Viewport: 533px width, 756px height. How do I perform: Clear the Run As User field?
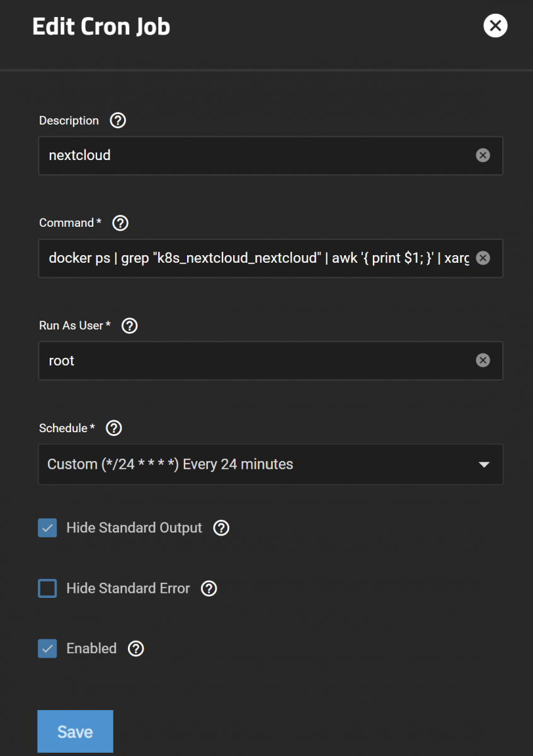pos(483,360)
